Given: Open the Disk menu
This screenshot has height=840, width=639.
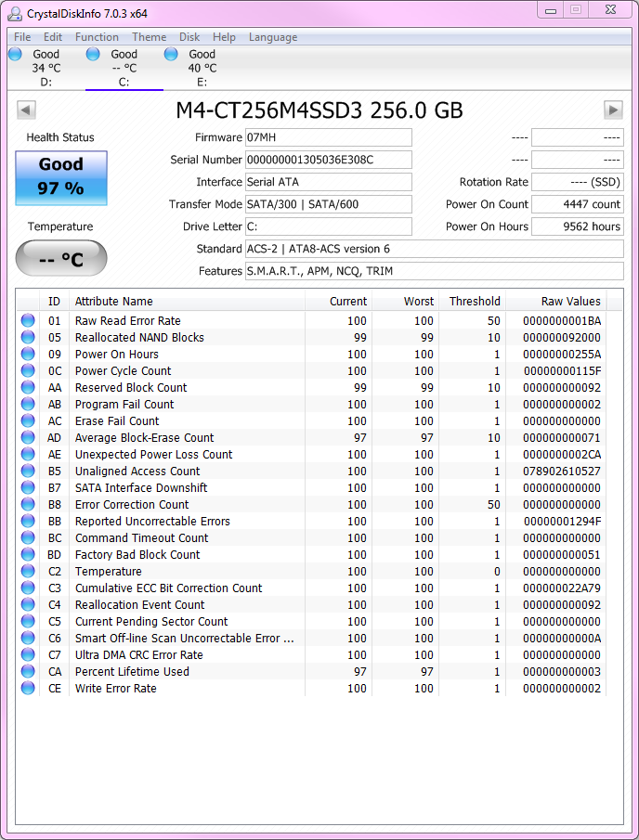Looking at the screenshot, I should (x=189, y=37).
